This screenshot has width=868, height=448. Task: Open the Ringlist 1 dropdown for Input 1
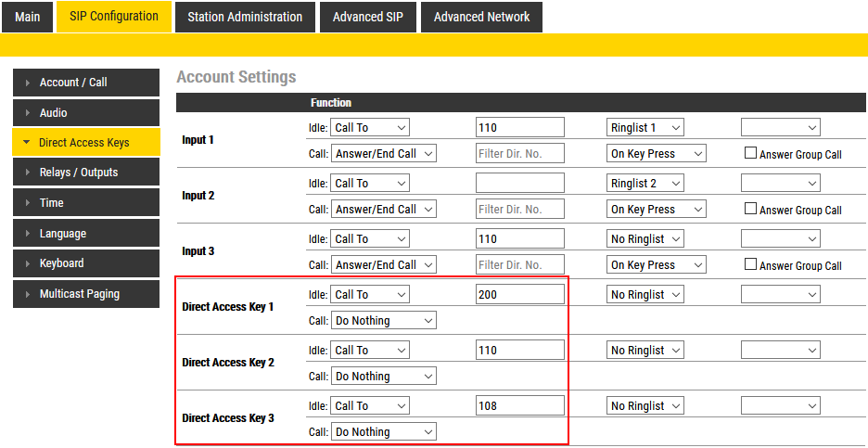pos(645,128)
